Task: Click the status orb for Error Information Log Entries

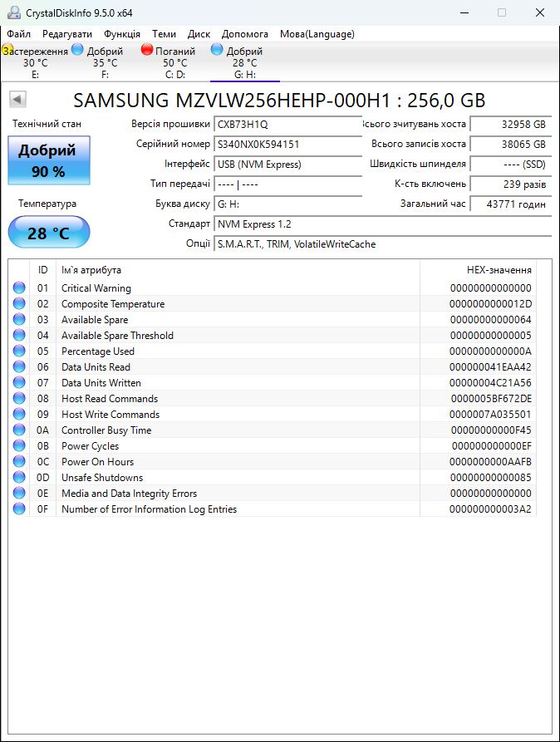Action: pos(19,509)
